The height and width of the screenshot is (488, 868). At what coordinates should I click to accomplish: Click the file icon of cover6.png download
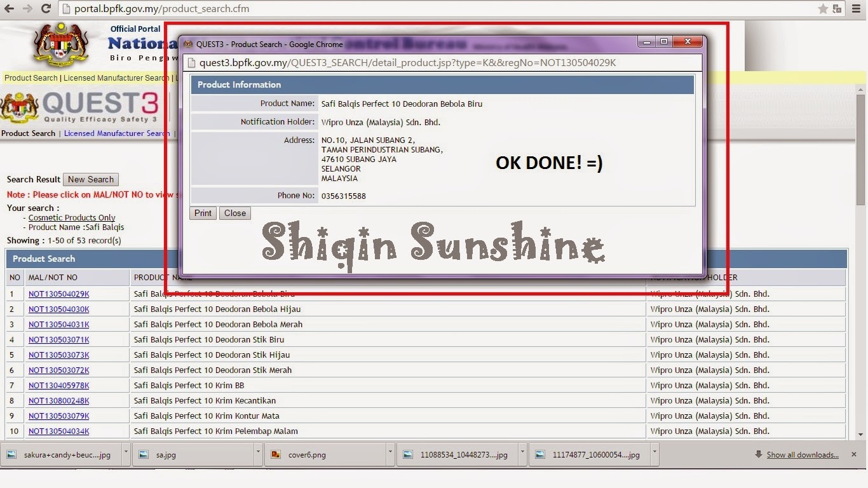pos(276,455)
